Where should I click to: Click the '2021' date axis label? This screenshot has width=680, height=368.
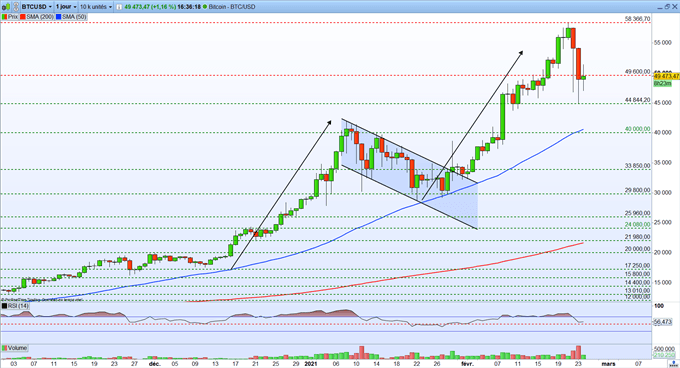click(x=311, y=364)
